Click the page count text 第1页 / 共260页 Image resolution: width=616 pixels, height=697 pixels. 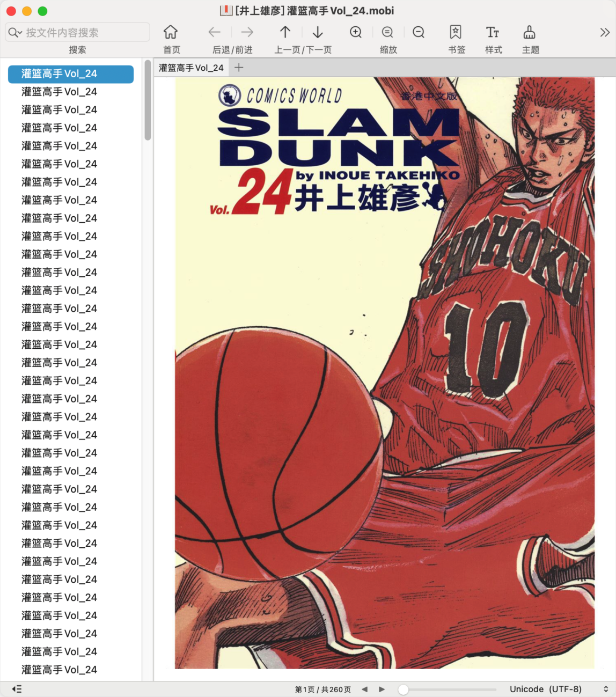323,689
